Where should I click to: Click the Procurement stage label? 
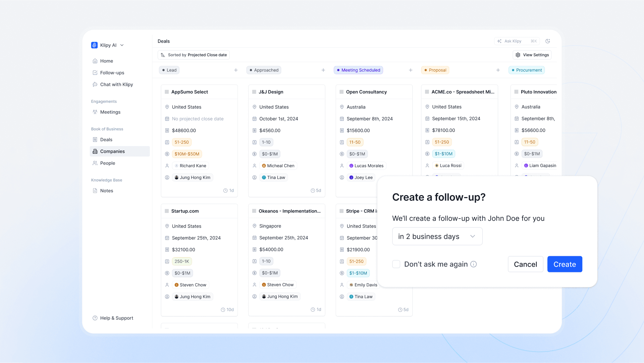pyautogui.click(x=527, y=70)
